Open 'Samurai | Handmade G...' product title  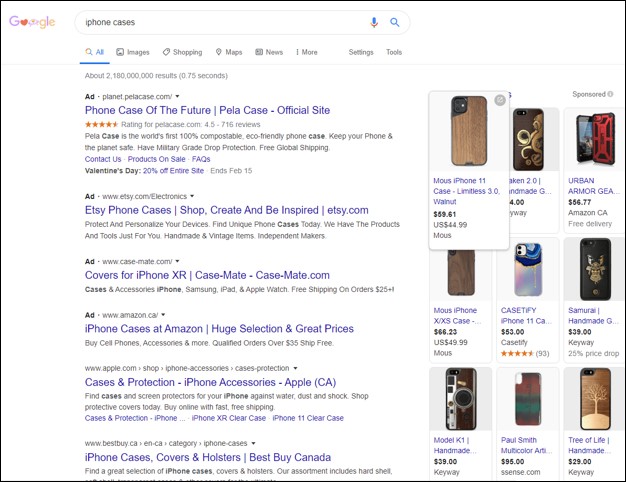click(x=593, y=315)
